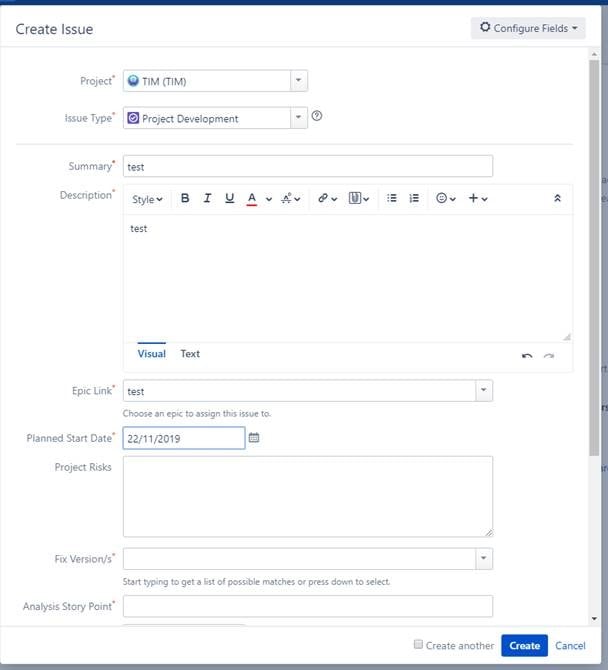Collapse the editor toolbar with double chevron
This screenshot has height=670, width=608.
pos(557,198)
